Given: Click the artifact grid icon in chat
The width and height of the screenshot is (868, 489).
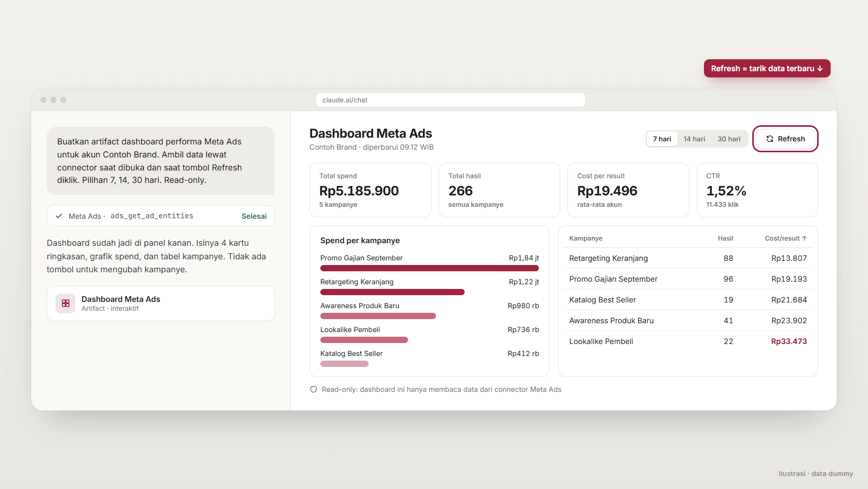Looking at the screenshot, I should [x=65, y=303].
